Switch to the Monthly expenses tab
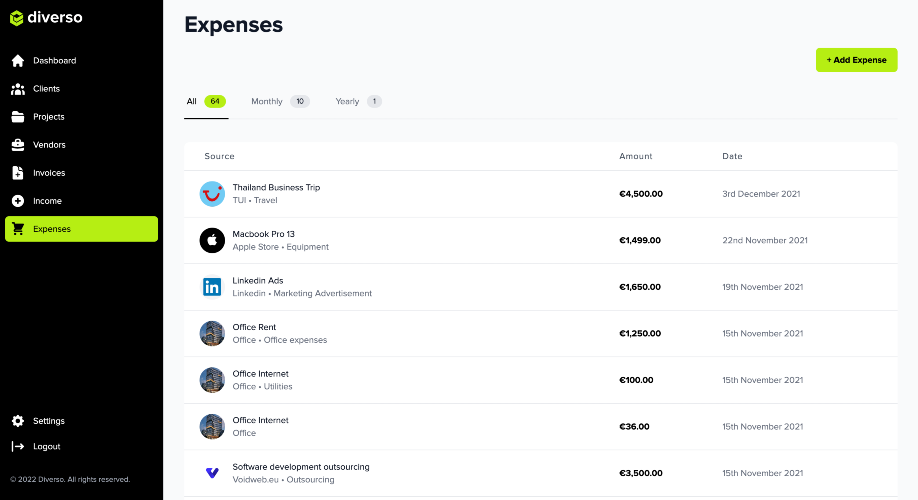This screenshot has width=918, height=500. (267, 102)
